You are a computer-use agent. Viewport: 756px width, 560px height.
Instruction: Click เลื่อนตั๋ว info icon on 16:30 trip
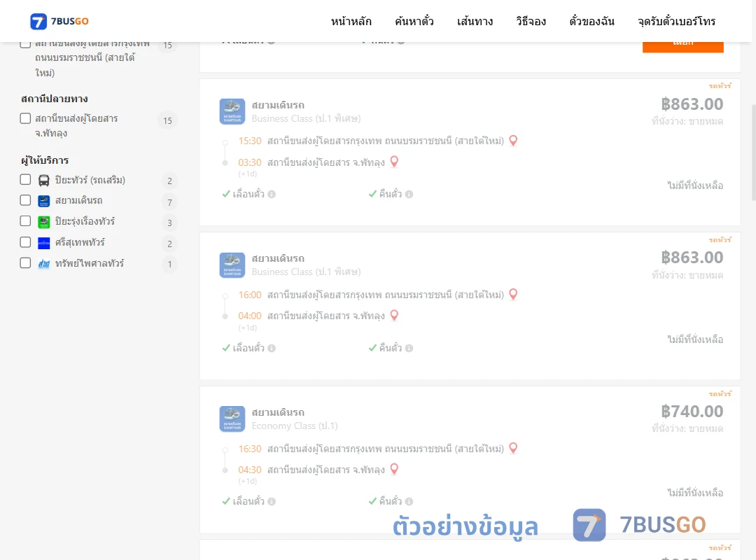272,502
